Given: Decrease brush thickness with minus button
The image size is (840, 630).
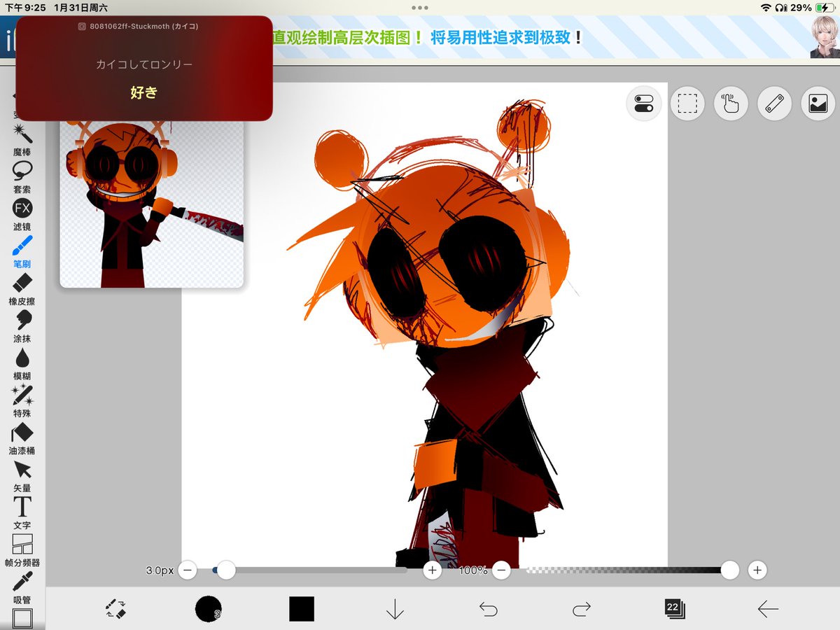Looking at the screenshot, I should (x=188, y=570).
